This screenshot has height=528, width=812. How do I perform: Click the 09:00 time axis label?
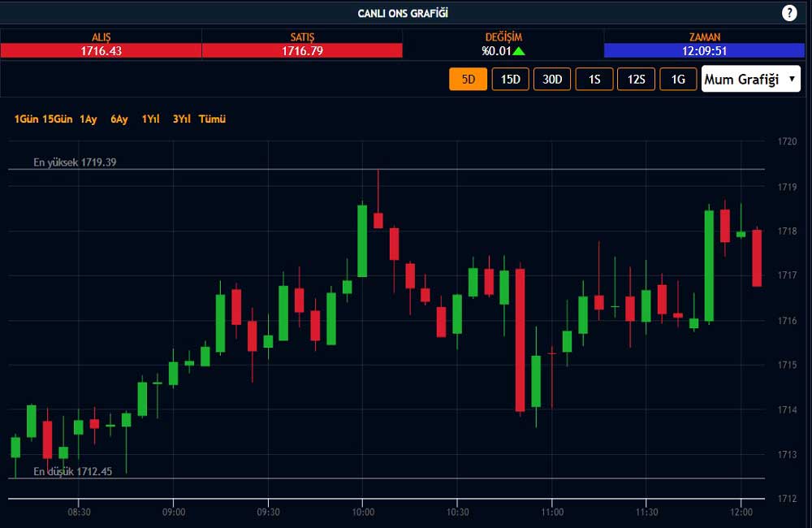174,513
